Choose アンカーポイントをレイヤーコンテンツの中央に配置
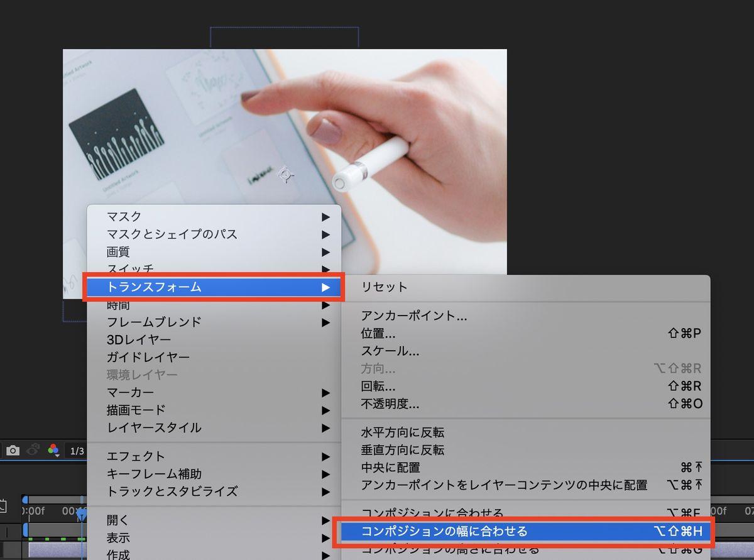754x560 pixels. tap(504, 485)
